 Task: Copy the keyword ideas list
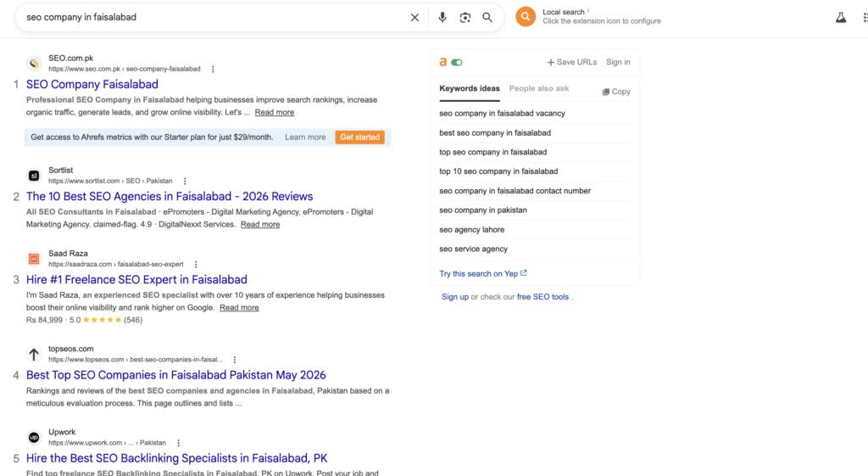[x=616, y=92]
